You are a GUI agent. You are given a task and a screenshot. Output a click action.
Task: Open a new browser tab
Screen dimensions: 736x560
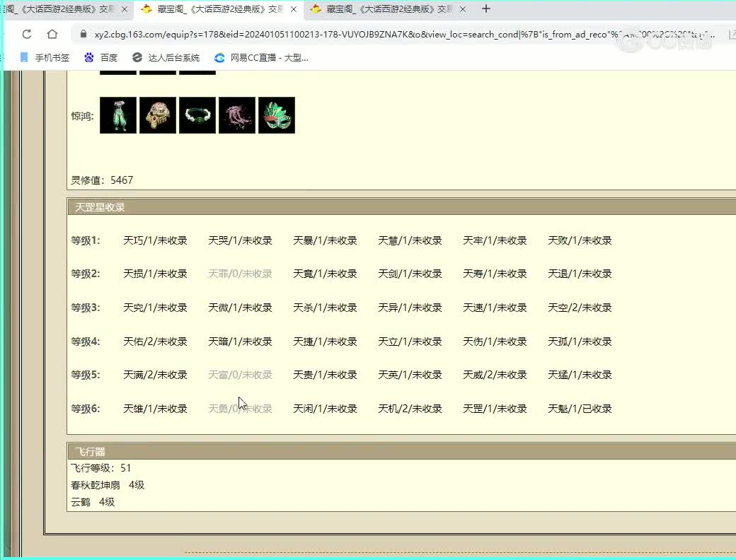point(485,9)
